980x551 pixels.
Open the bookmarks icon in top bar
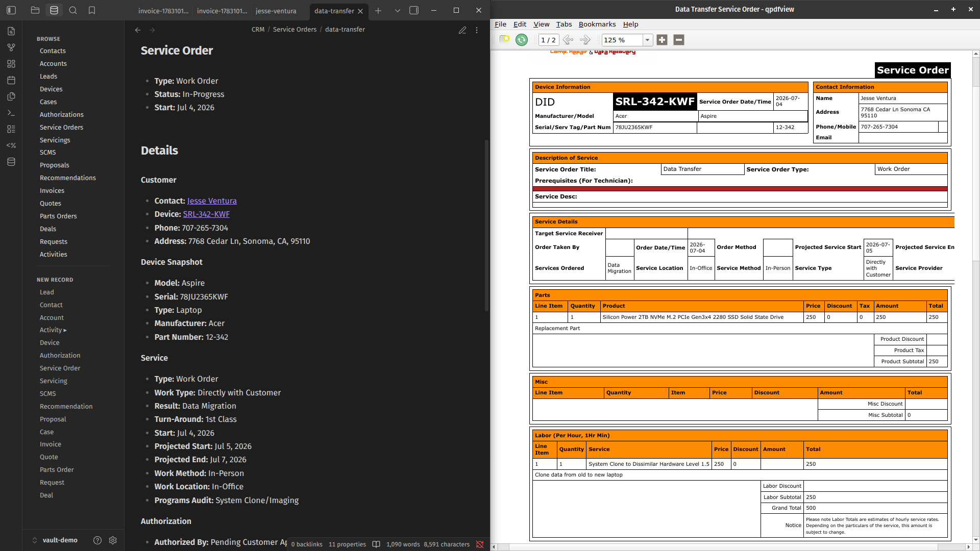click(92, 10)
